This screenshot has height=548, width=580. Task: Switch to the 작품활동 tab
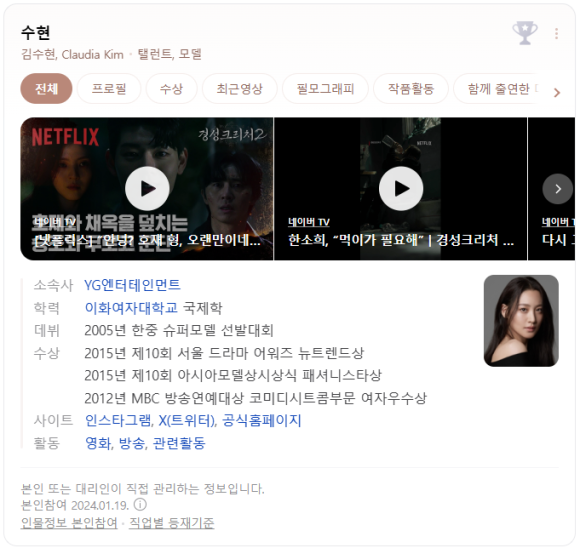pyautogui.click(x=411, y=89)
